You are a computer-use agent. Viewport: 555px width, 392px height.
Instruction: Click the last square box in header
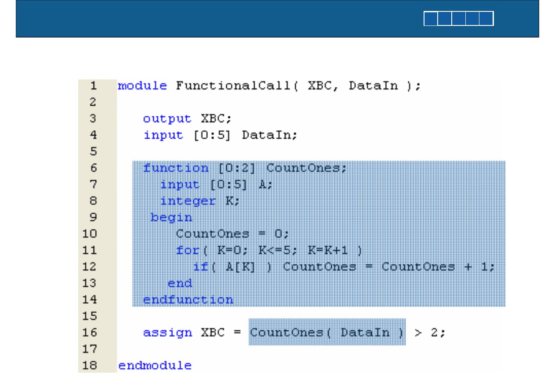point(486,19)
